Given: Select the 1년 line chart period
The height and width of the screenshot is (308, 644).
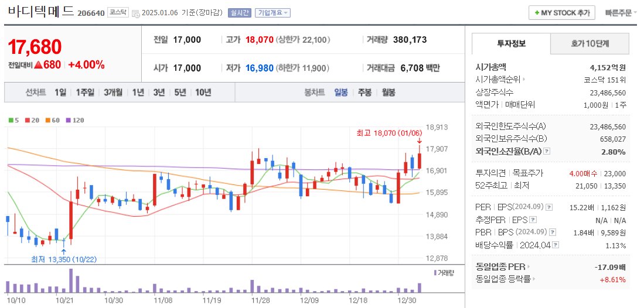Looking at the screenshot, I should click(138, 93).
